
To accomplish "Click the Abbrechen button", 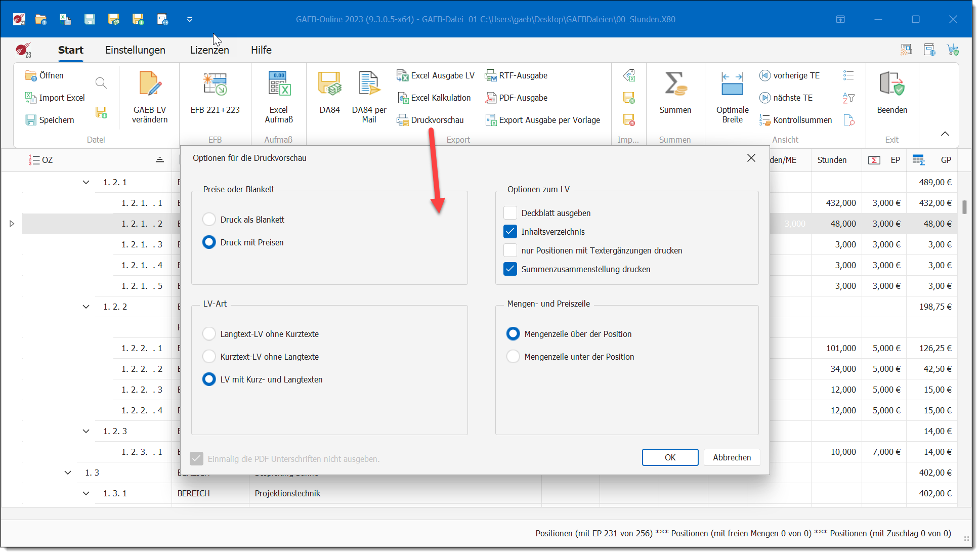I will coord(732,457).
